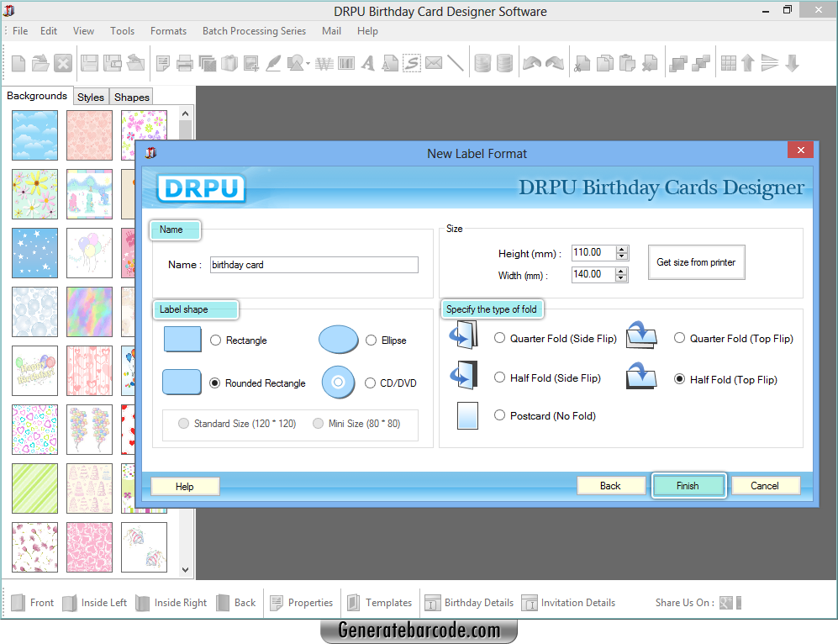
Task: Click the Cancel button
Action: (765, 486)
